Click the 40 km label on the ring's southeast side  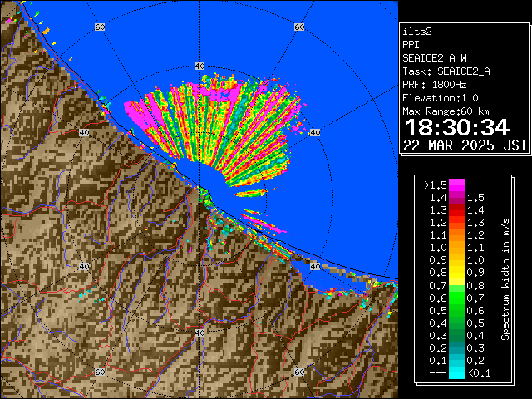[315, 266]
